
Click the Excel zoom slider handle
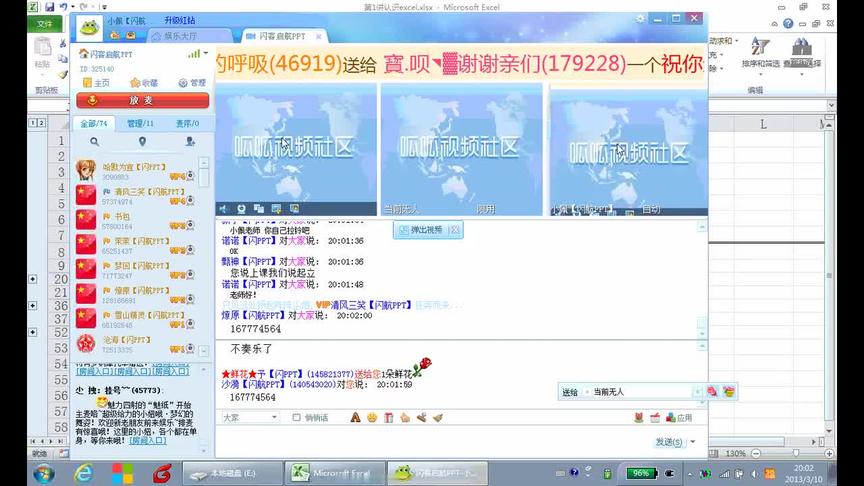click(796, 453)
